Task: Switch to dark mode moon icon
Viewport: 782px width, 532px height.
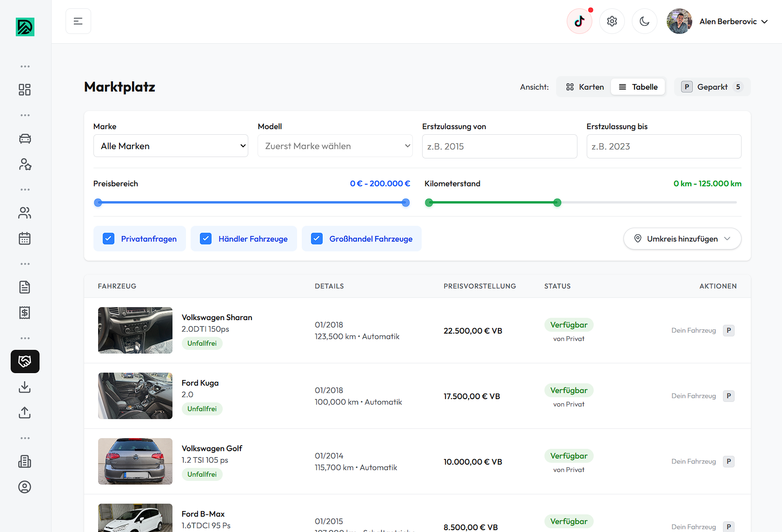Action: click(x=644, y=21)
